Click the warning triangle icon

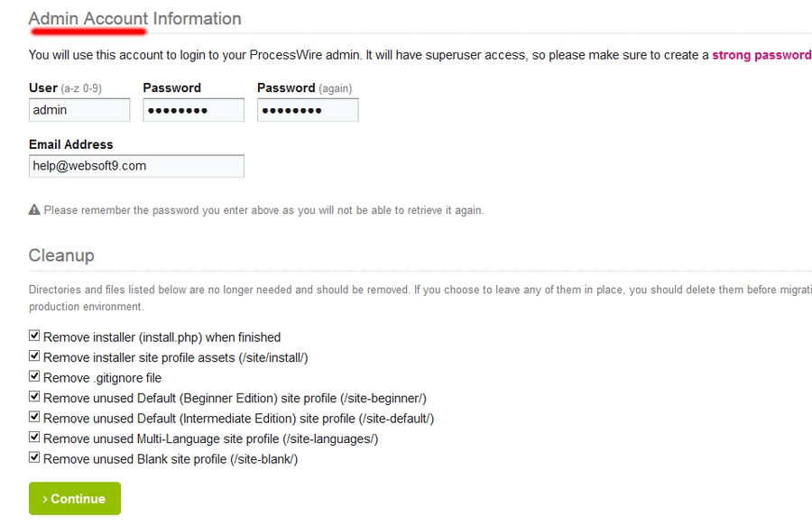pos(34,210)
